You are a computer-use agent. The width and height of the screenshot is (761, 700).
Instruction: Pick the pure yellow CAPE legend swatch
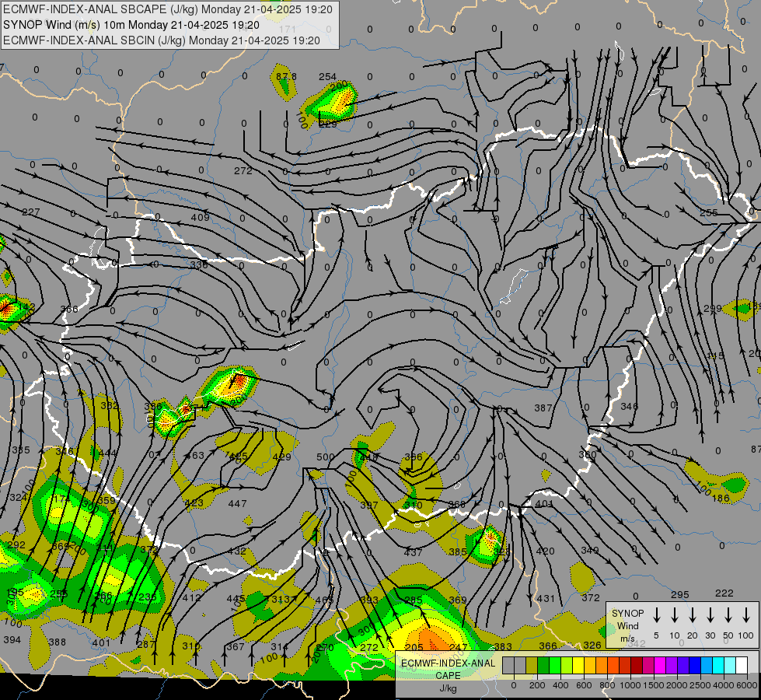pos(578,666)
